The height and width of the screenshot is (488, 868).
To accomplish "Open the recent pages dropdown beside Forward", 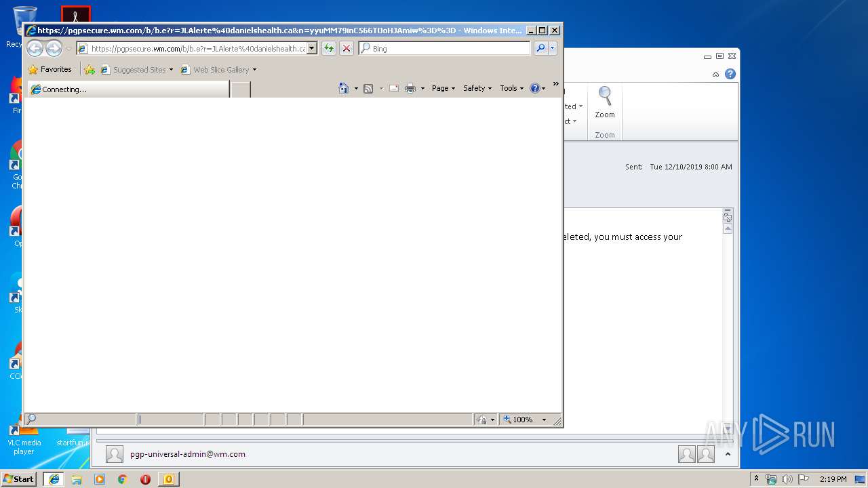I will click(68, 49).
